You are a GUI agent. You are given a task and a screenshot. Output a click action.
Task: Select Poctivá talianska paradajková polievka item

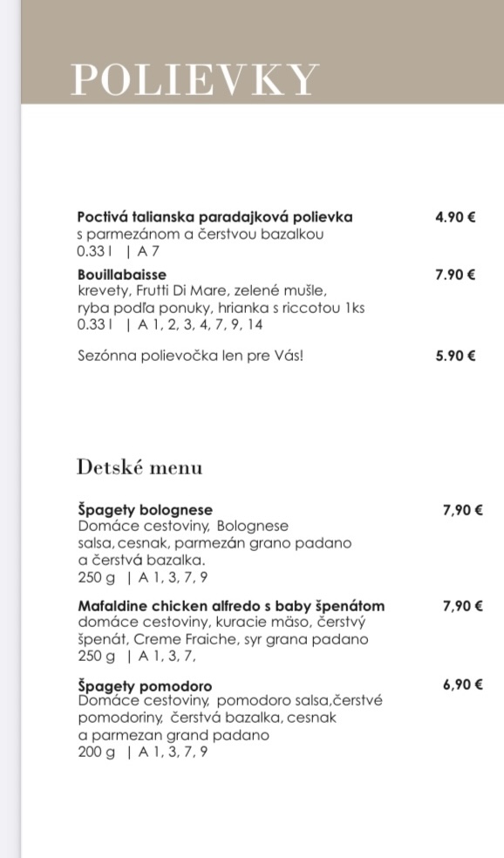click(x=215, y=217)
